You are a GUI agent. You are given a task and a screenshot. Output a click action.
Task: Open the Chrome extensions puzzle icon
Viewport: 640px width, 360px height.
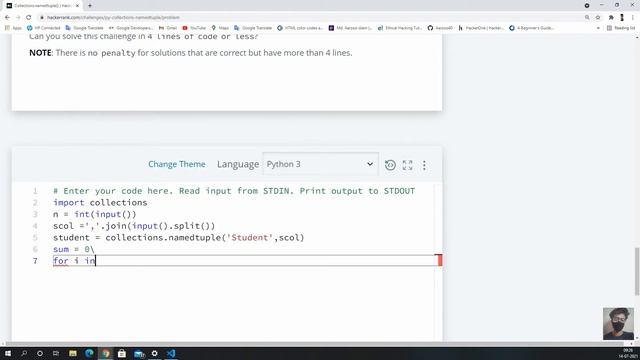coord(611,18)
